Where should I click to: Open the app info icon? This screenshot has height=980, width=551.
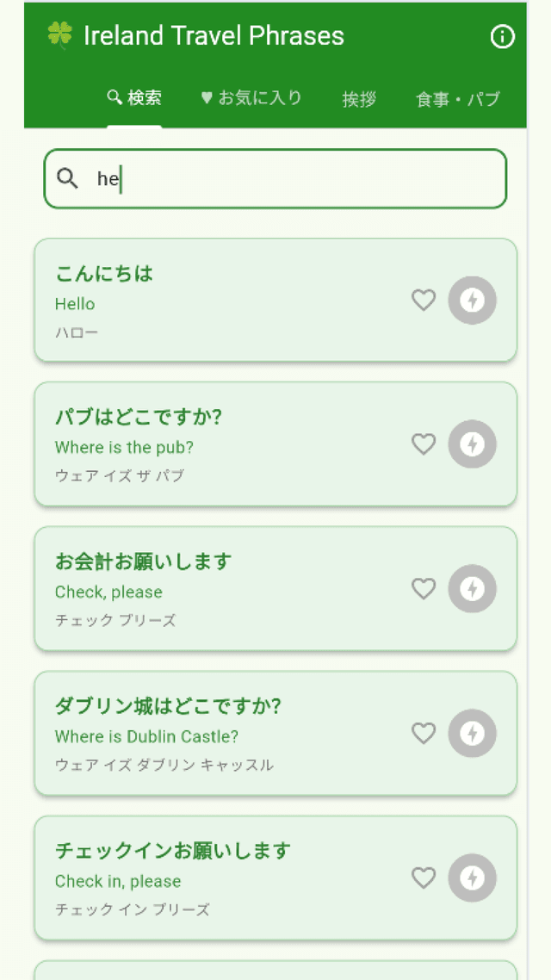click(x=502, y=37)
